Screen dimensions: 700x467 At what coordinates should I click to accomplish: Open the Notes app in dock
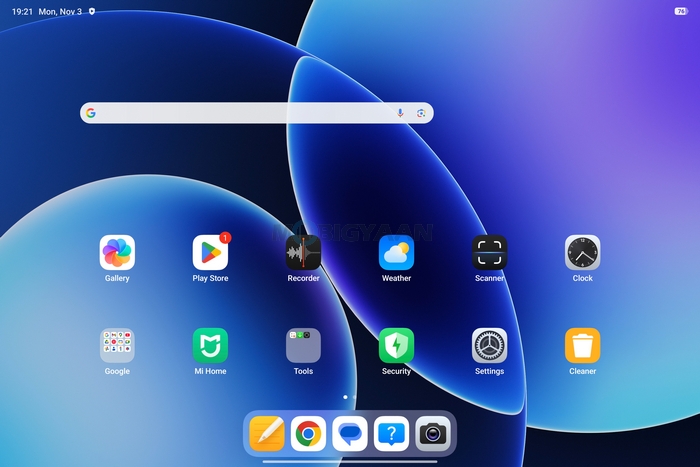point(267,434)
